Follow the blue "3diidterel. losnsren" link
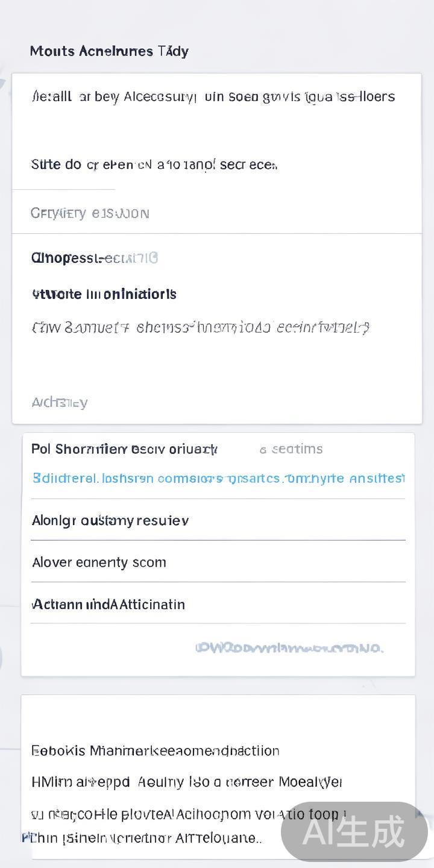This screenshot has width=434, height=868. pos(218,479)
